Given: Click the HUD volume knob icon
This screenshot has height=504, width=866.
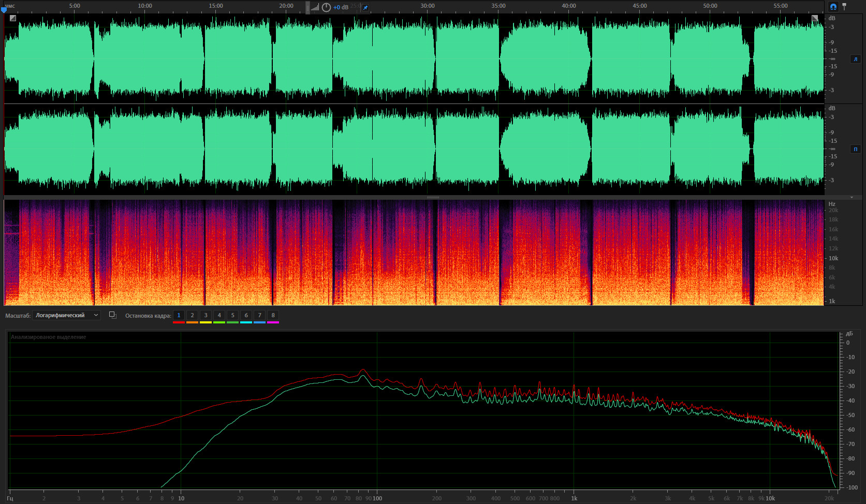Looking at the screenshot, I should point(326,7).
